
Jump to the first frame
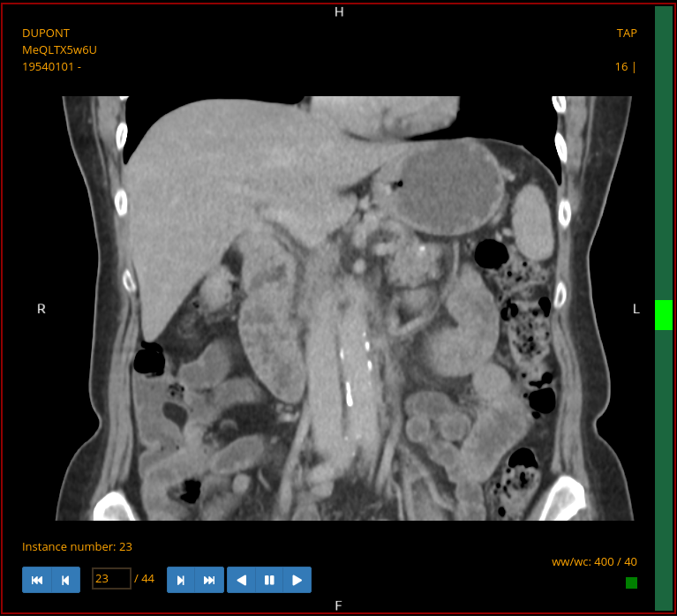[x=37, y=580]
